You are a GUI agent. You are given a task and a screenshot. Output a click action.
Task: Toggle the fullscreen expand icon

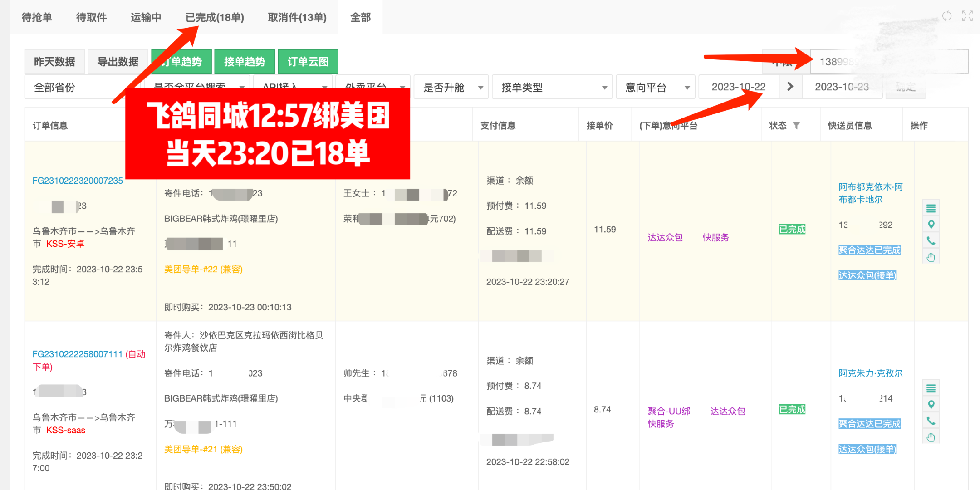(x=967, y=16)
